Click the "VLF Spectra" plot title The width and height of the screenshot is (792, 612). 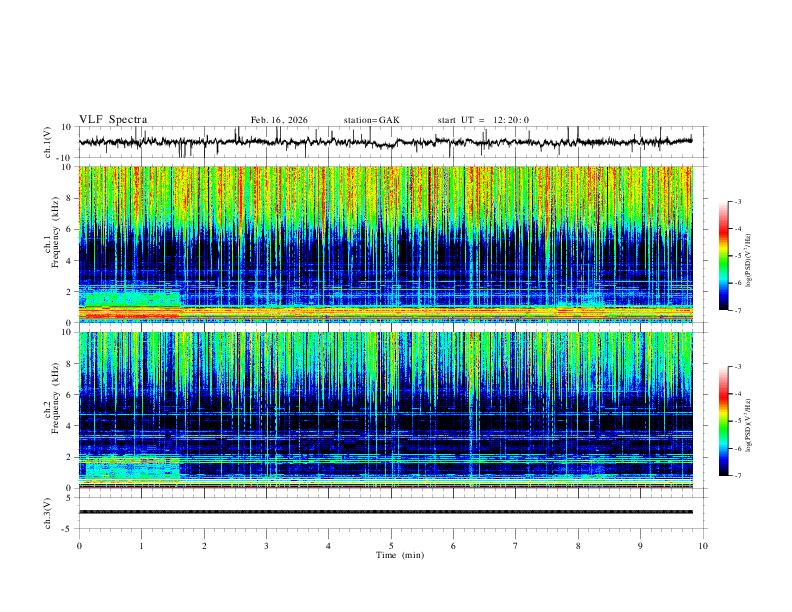click(113, 120)
